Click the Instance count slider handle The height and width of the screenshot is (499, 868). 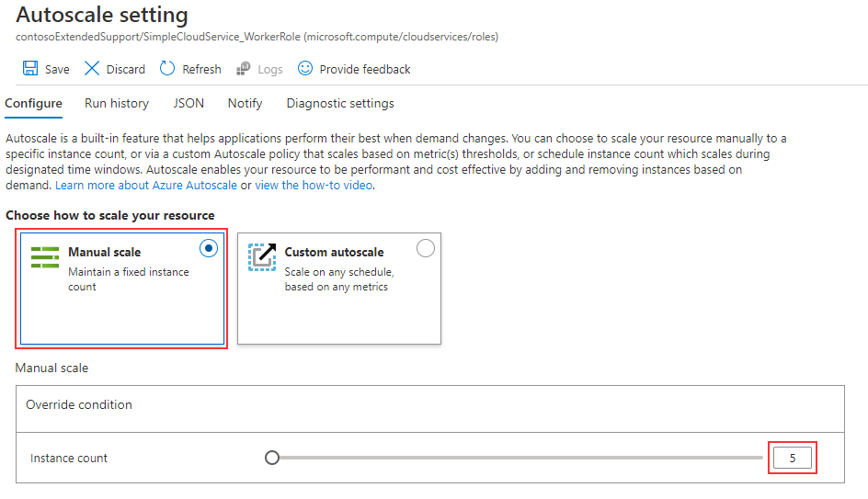pyautogui.click(x=272, y=458)
